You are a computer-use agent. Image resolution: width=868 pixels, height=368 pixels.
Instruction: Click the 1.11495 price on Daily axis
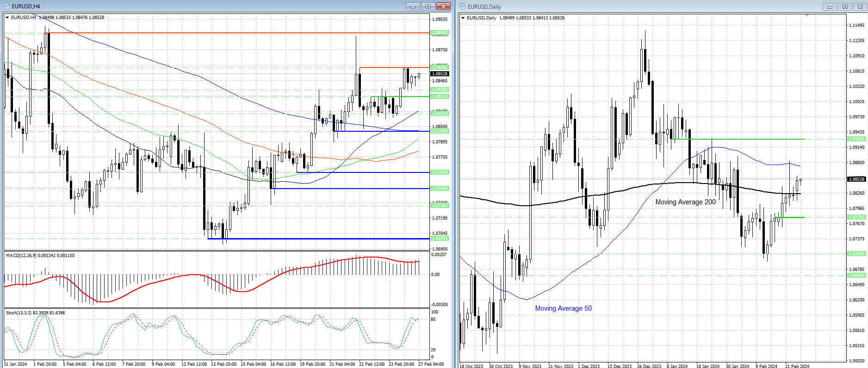coord(856,25)
